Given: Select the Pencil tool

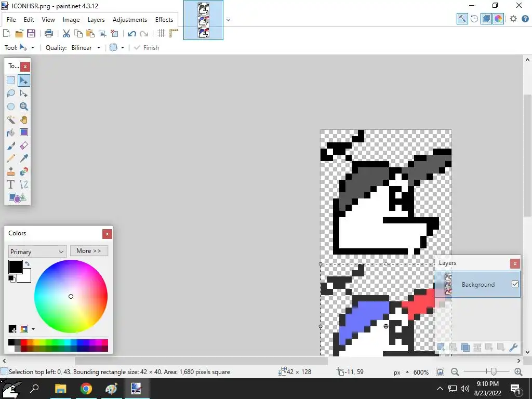Looking at the screenshot, I should pos(11,158).
